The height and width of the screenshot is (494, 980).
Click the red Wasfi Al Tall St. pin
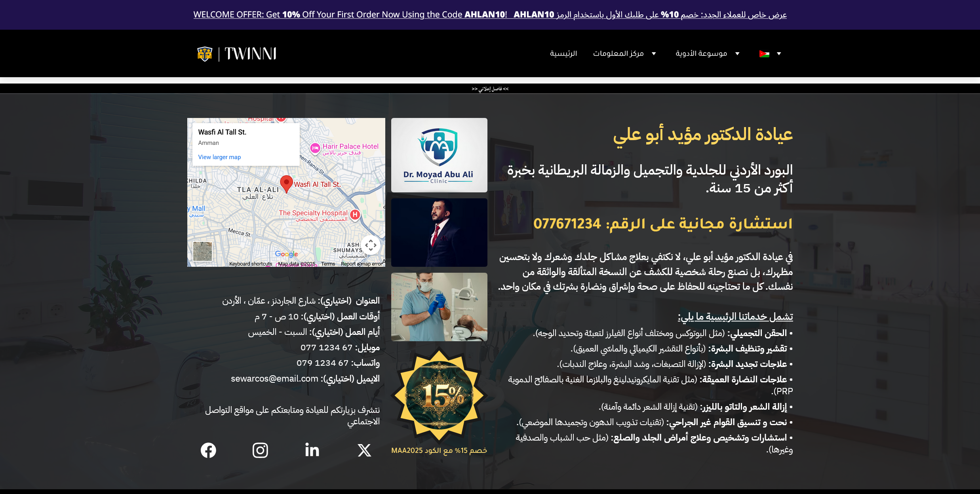(x=286, y=183)
